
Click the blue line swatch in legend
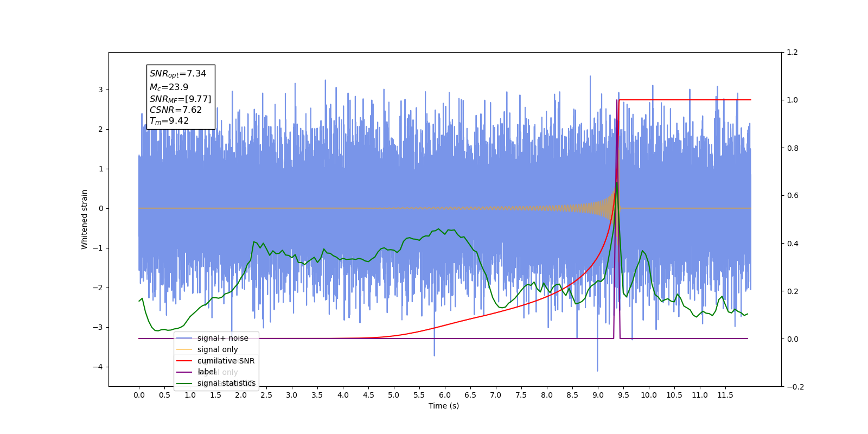(184, 338)
